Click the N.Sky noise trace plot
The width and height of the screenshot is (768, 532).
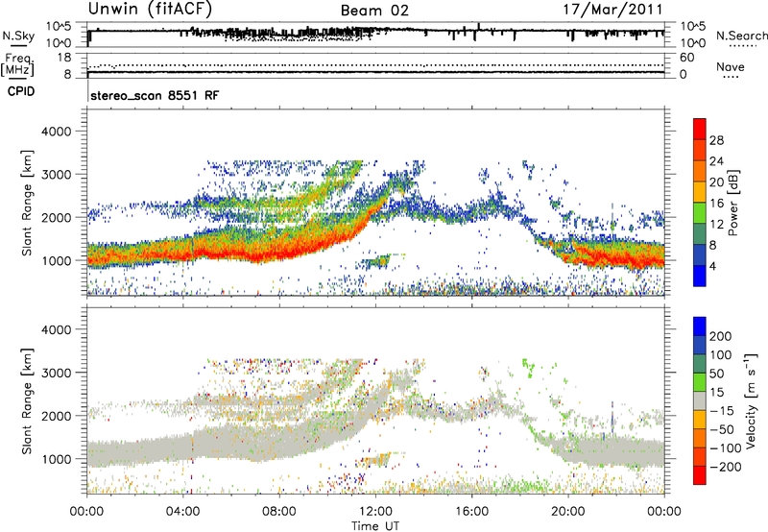(375, 35)
